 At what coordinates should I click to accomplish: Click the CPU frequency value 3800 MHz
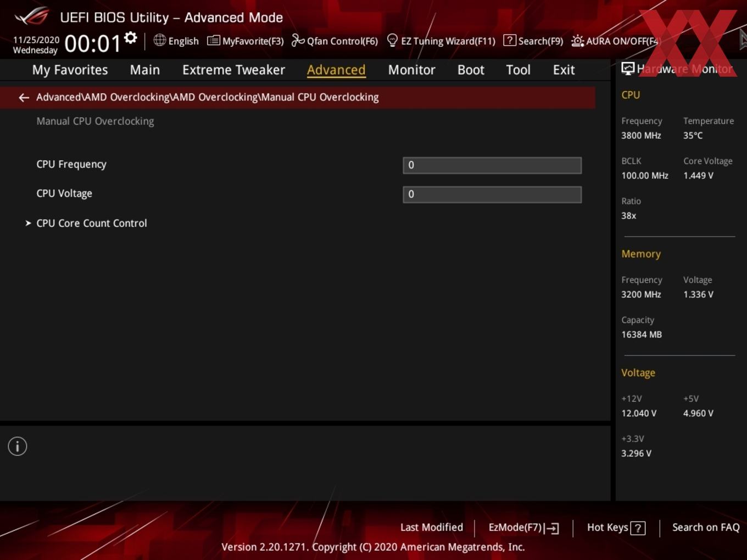click(641, 136)
